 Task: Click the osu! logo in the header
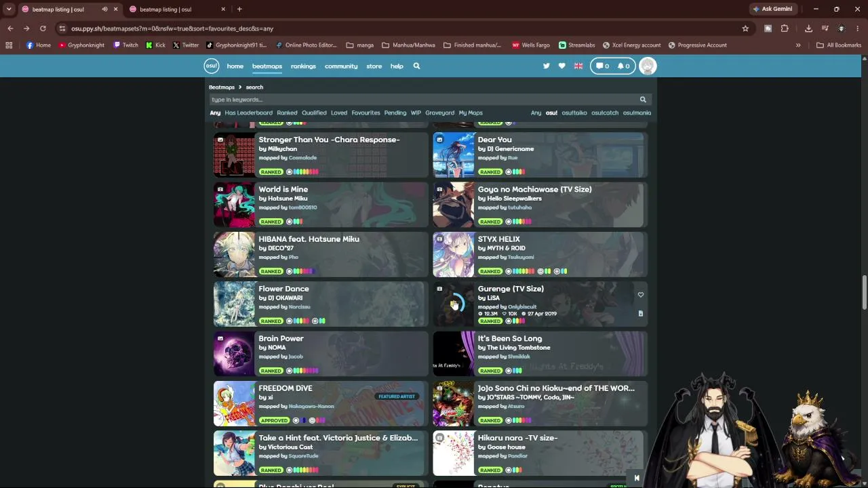point(212,66)
